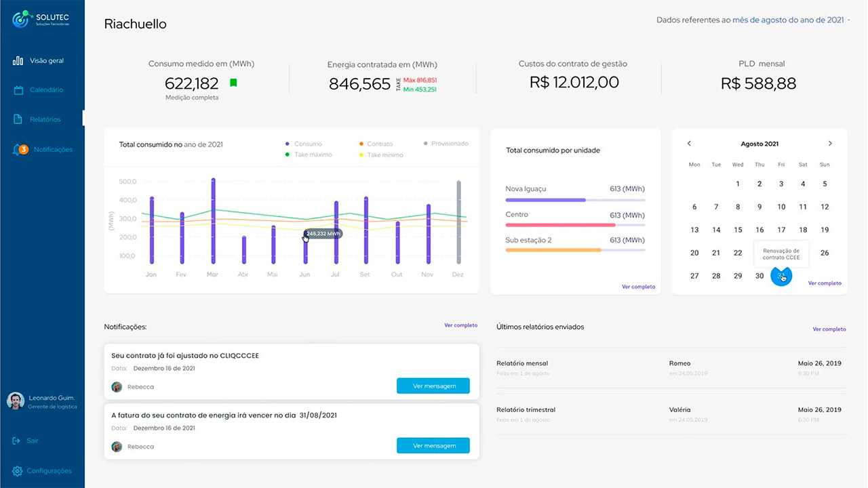Click the Solutec logo icon

(x=22, y=19)
